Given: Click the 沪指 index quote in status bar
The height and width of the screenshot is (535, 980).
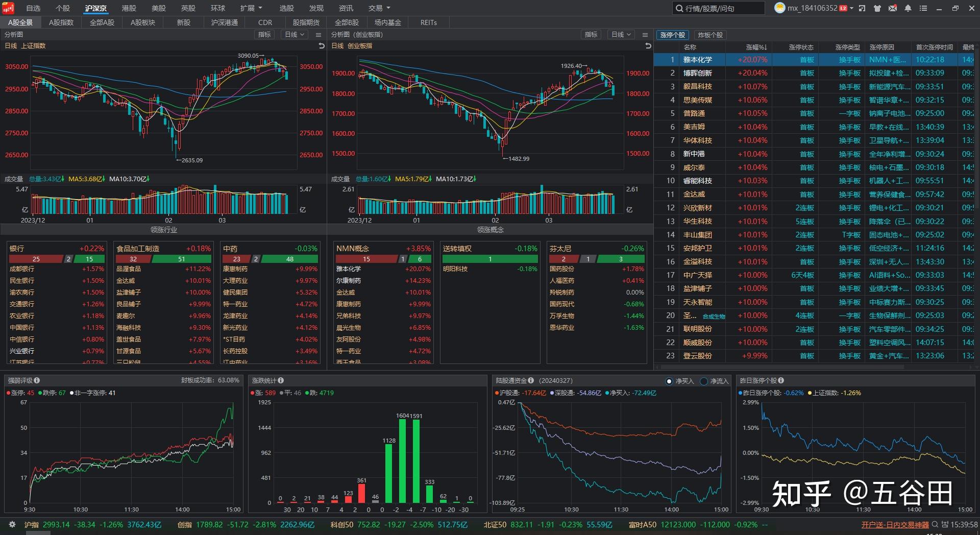Looking at the screenshot, I should [93, 524].
